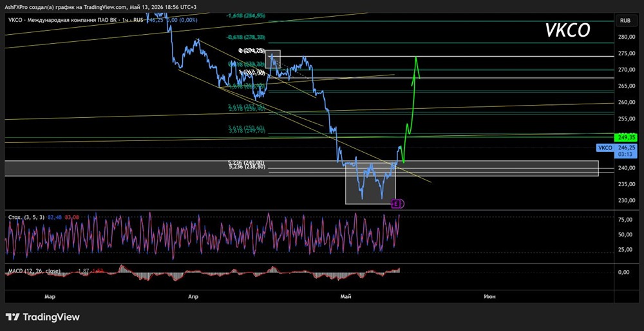644x331 pixels.
Task: Click the Май label on the time axis
Action: (x=346, y=296)
